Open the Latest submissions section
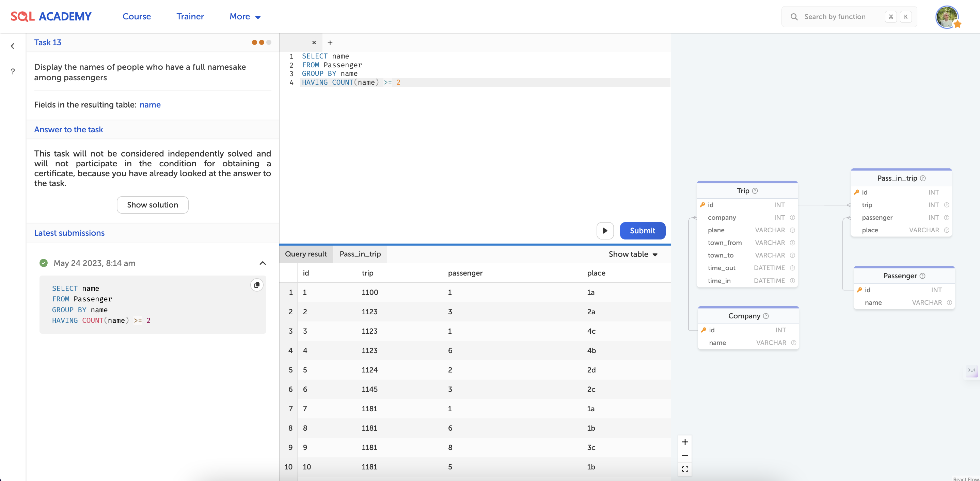 tap(69, 233)
